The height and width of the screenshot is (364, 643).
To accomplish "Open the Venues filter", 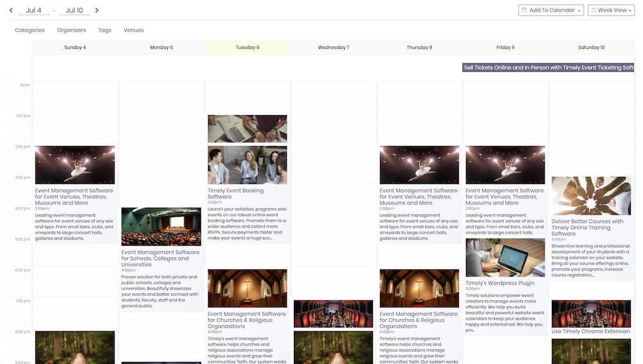I will 134,30.
